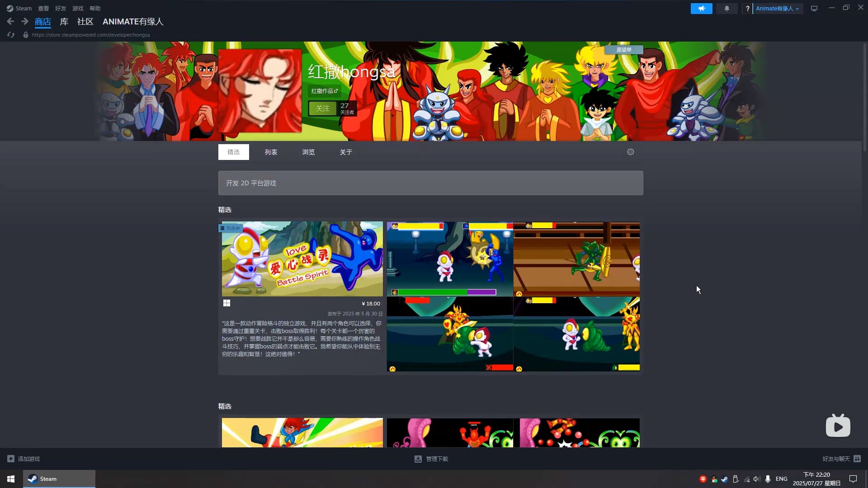Open the notifications bell
The width and height of the screenshot is (868, 488).
point(726,9)
